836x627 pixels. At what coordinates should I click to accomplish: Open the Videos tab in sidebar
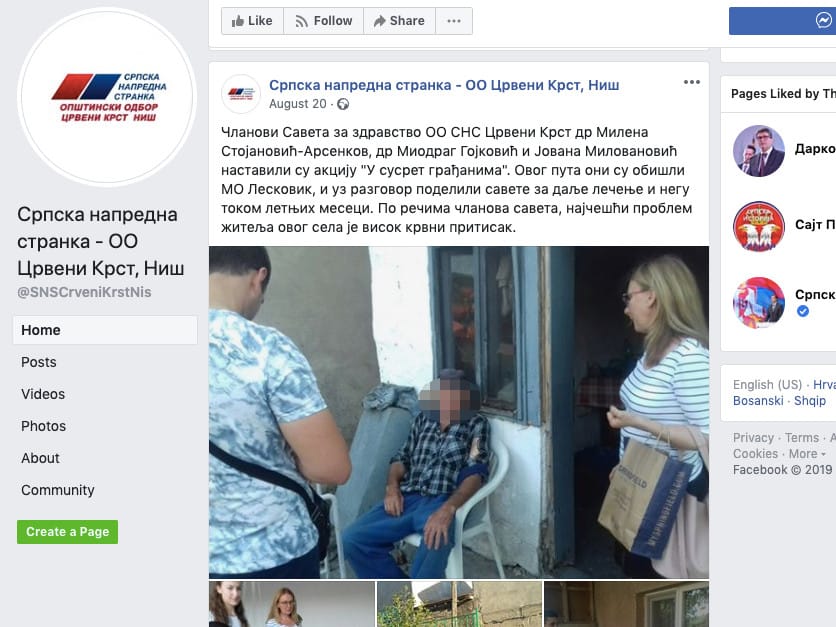pos(43,394)
